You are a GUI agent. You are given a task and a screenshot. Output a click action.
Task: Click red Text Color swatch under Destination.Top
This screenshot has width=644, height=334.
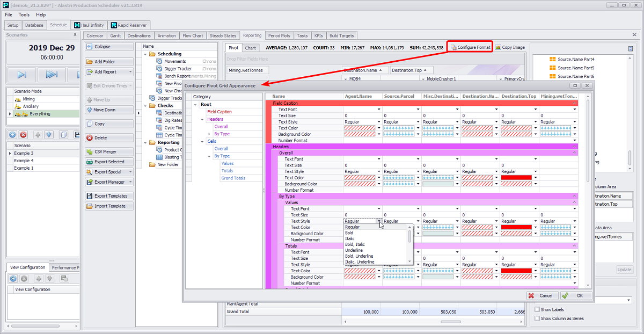pos(516,178)
